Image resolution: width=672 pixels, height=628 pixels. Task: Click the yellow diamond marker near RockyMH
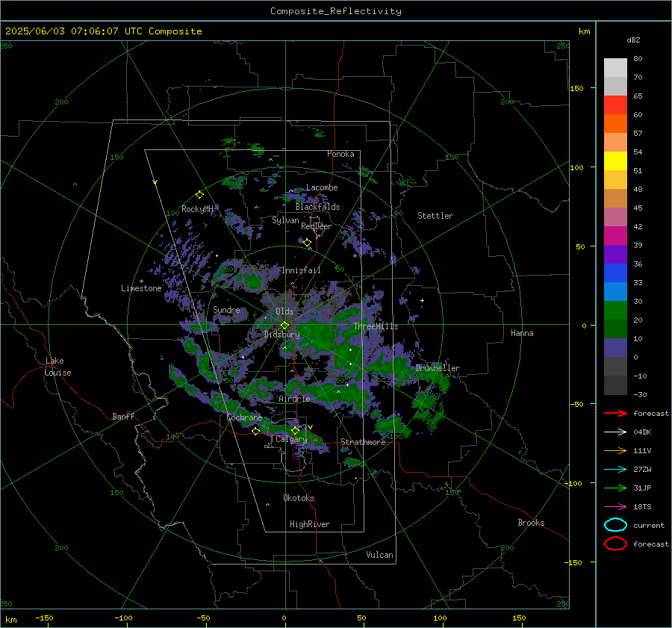click(199, 195)
